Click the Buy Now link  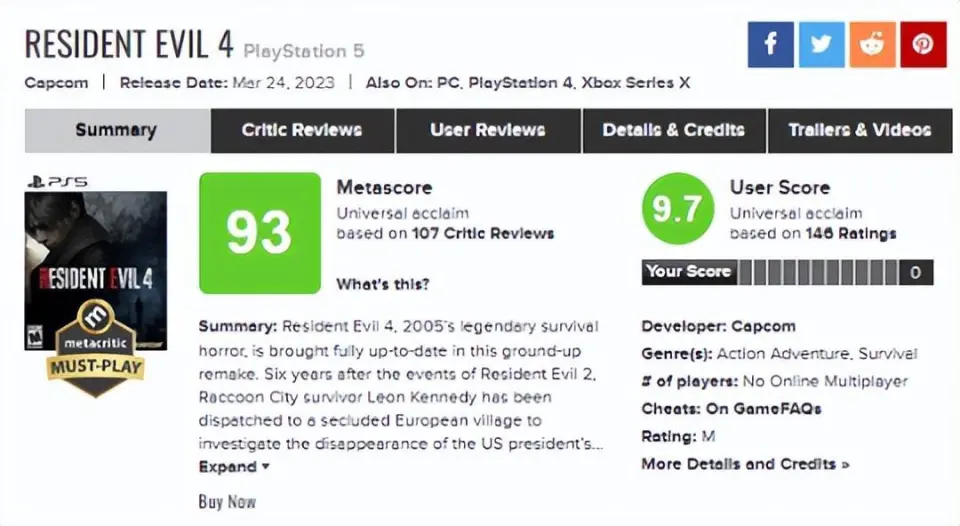[x=227, y=502]
